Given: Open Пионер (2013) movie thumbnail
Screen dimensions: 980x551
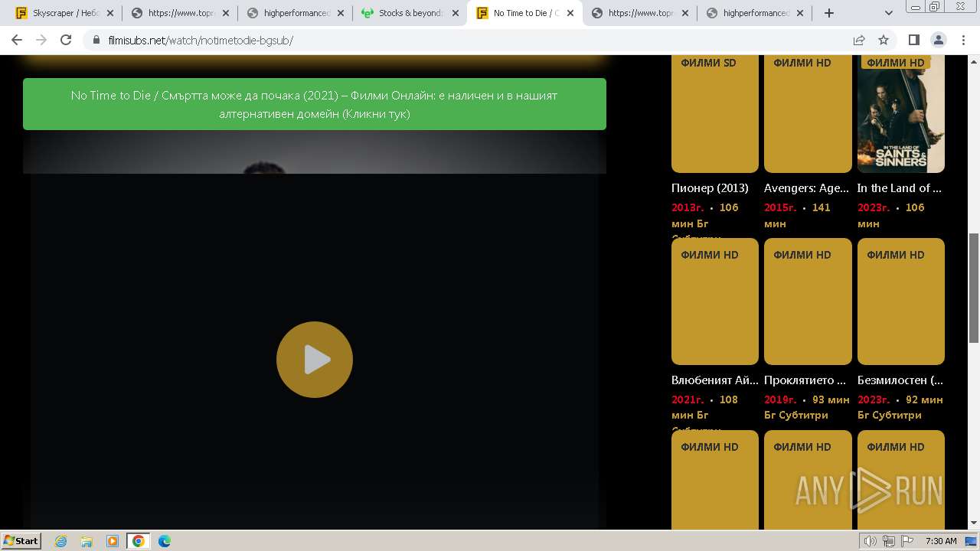Looking at the screenshot, I should pyautogui.click(x=715, y=114).
